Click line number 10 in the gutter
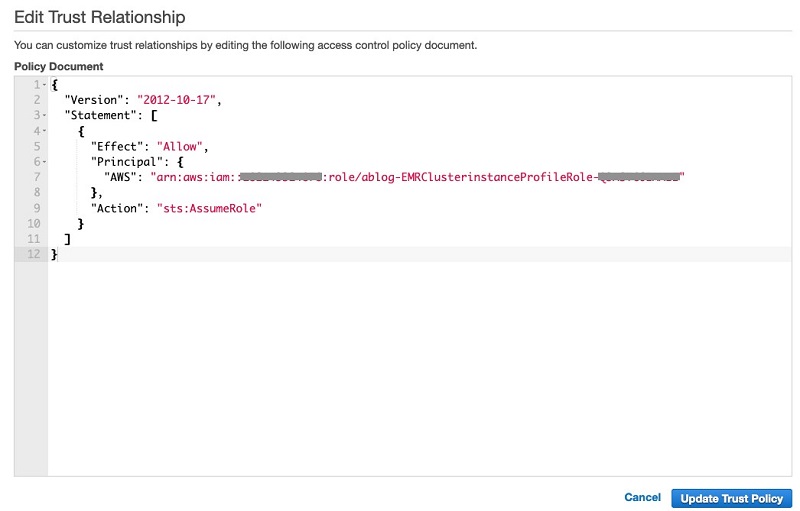The width and height of the screenshot is (800, 511). point(34,223)
